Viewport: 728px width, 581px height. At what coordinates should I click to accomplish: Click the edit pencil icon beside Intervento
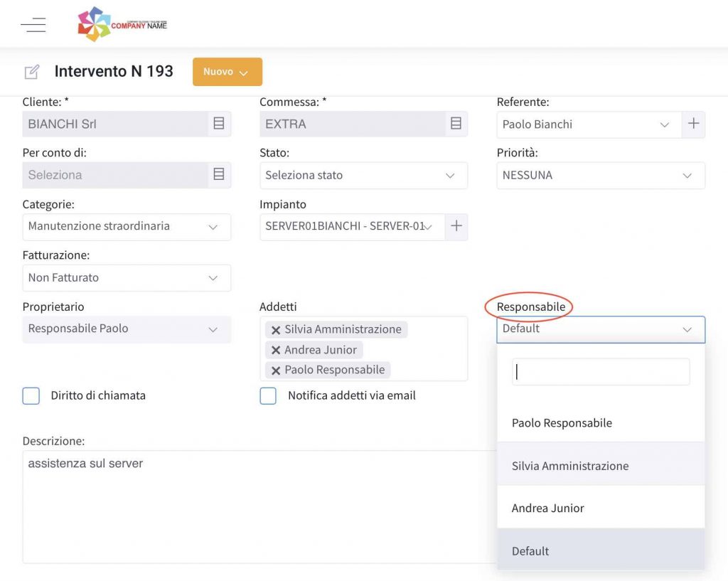point(31,72)
